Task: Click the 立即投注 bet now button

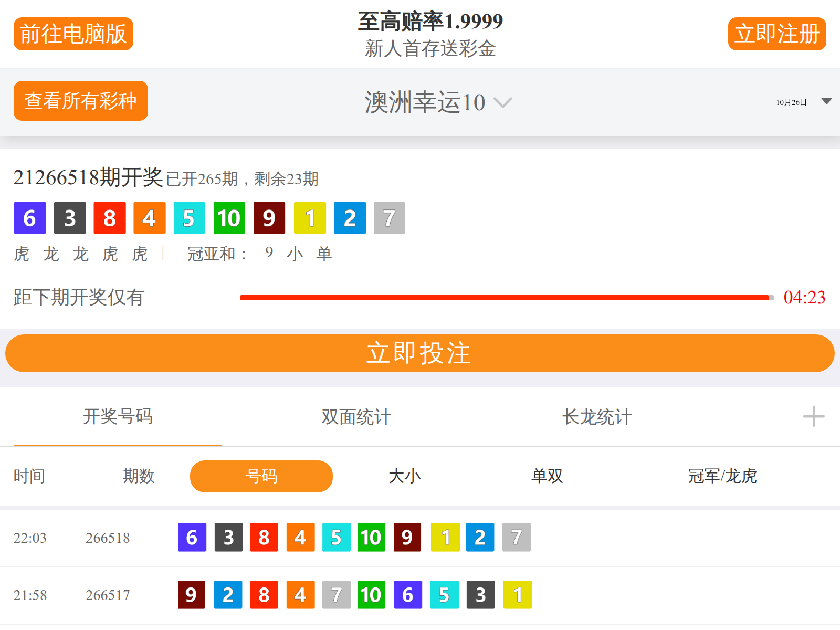Action: 419,353
